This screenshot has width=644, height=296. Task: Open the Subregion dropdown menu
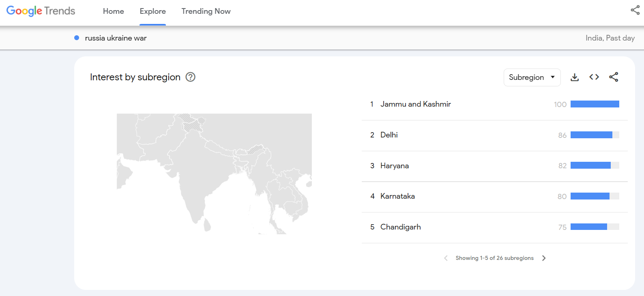click(x=532, y=77)
